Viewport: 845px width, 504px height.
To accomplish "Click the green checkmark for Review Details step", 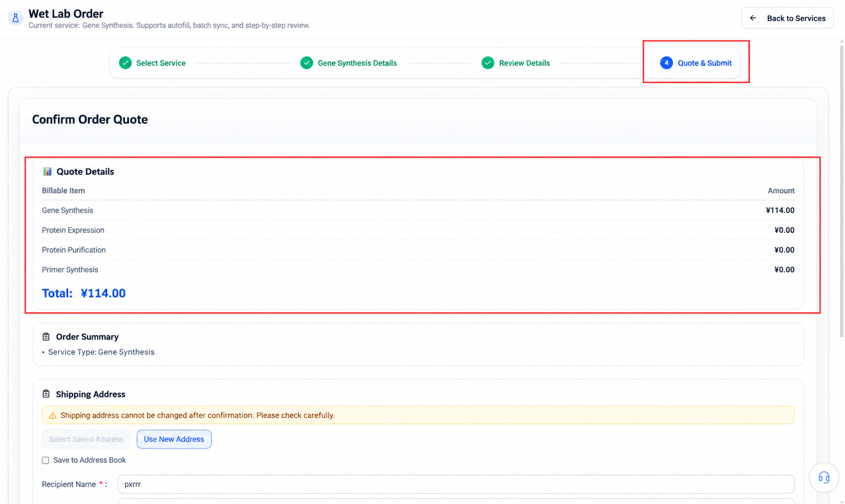I will [x=488, y=63].
